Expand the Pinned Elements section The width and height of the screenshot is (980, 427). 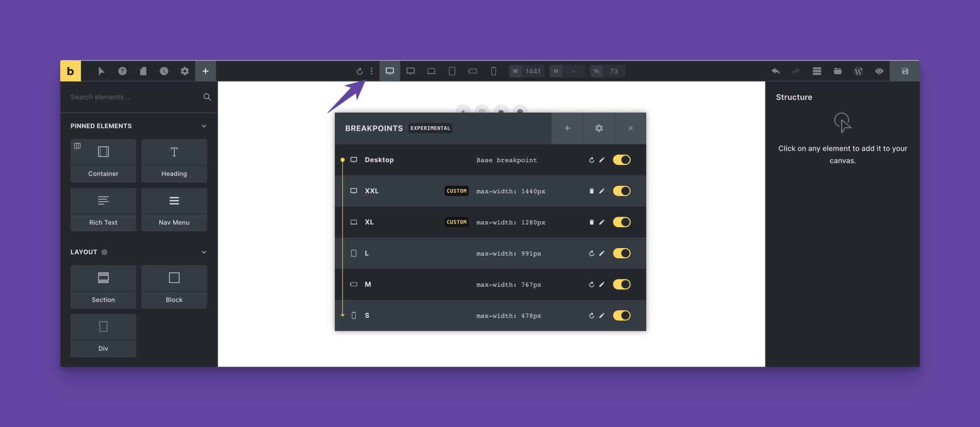click(205, 125)
